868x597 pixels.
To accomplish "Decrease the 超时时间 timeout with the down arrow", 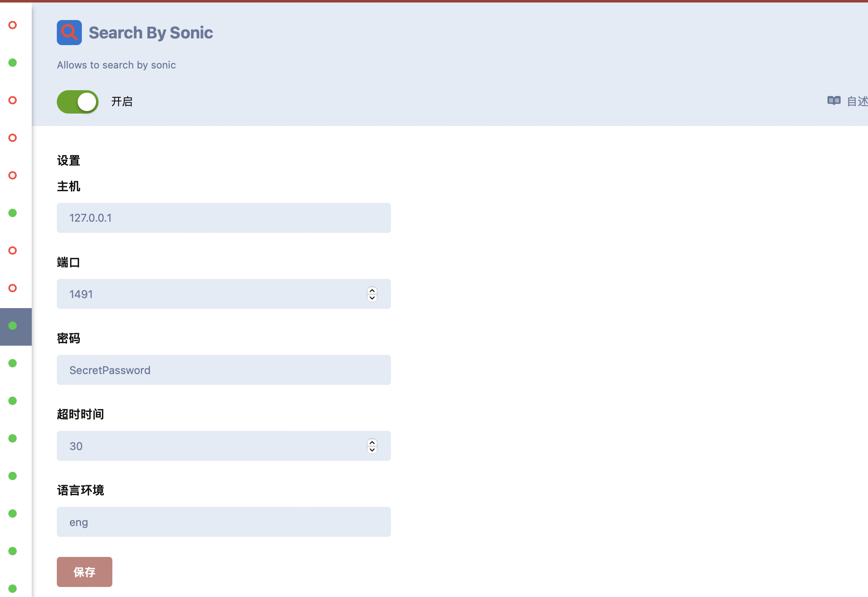I will [x=372, y=450].
